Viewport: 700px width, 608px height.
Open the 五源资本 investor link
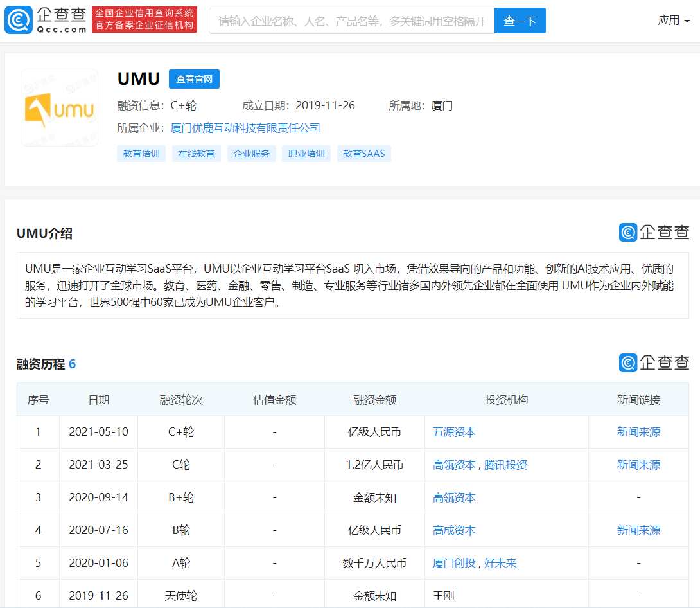pyautogui.click(x=453, y=431)
